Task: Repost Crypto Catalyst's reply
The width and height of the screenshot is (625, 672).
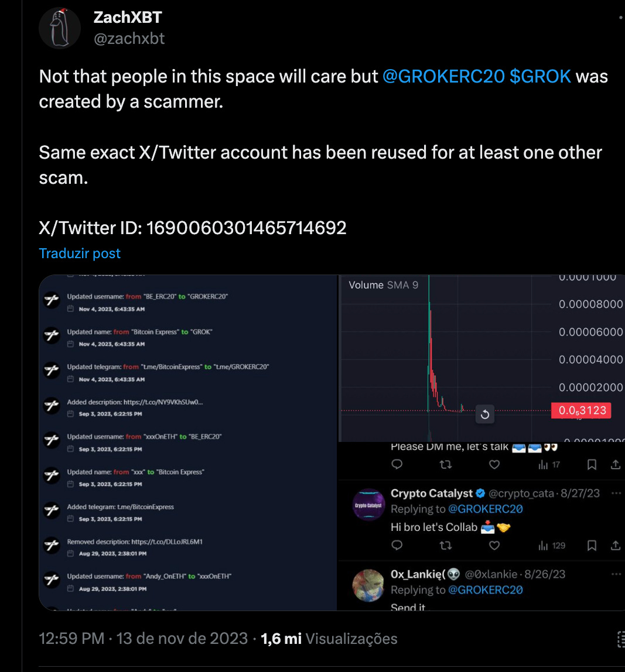Action: pos(446,545)
